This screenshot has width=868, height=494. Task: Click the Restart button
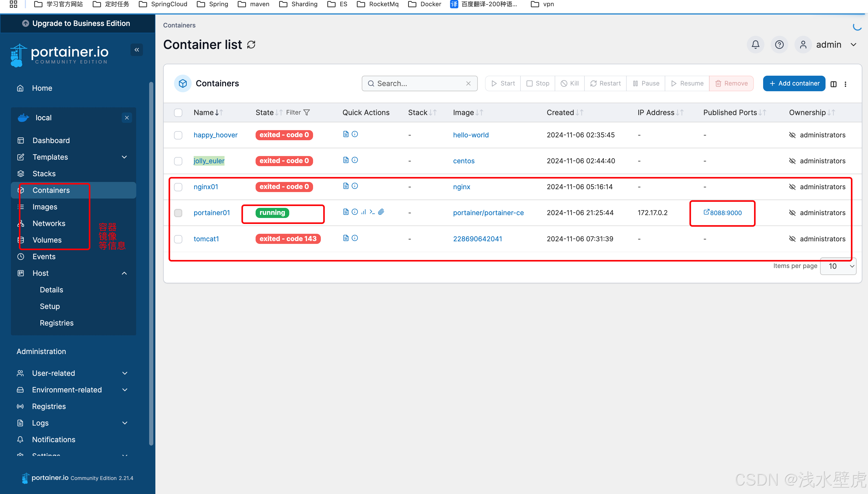click(605, 83)
